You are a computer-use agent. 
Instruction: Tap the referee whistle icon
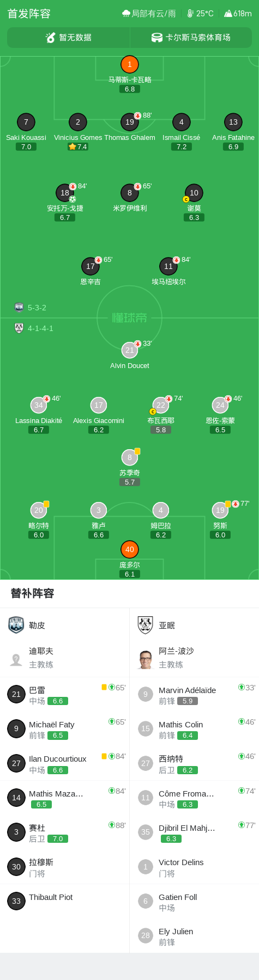(x=50, y=38)
